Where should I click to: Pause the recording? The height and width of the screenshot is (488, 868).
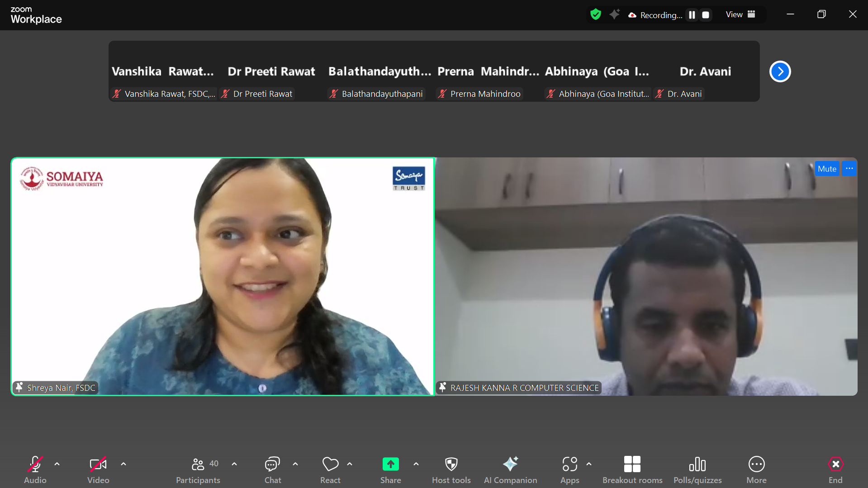[692, 15]
